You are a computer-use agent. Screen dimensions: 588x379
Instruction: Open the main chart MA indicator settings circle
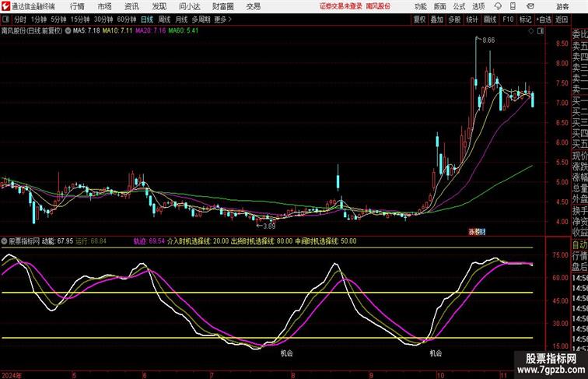[68, 31]
